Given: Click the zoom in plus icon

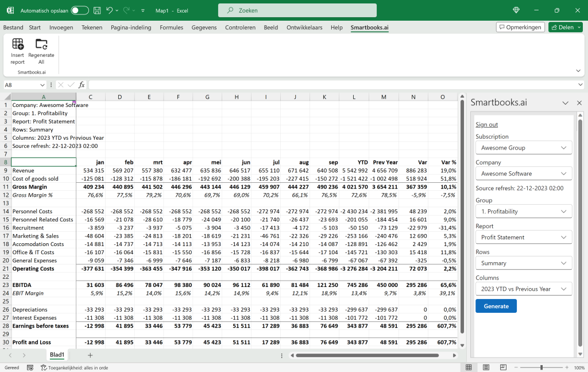Looking at the screenshot, I should (x=567, y=368).
